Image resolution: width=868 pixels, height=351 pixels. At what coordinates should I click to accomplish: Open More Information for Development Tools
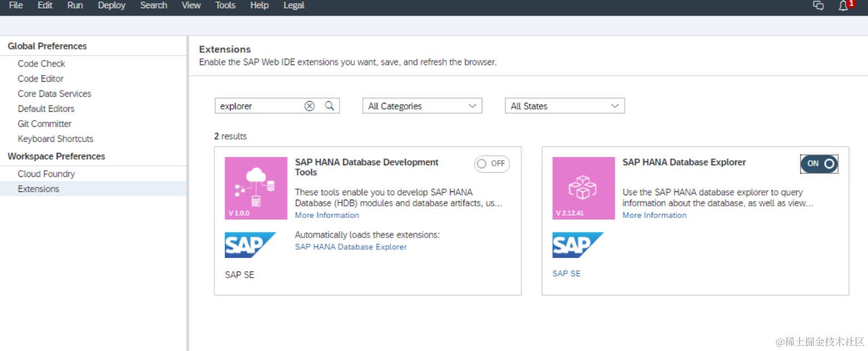327,215
